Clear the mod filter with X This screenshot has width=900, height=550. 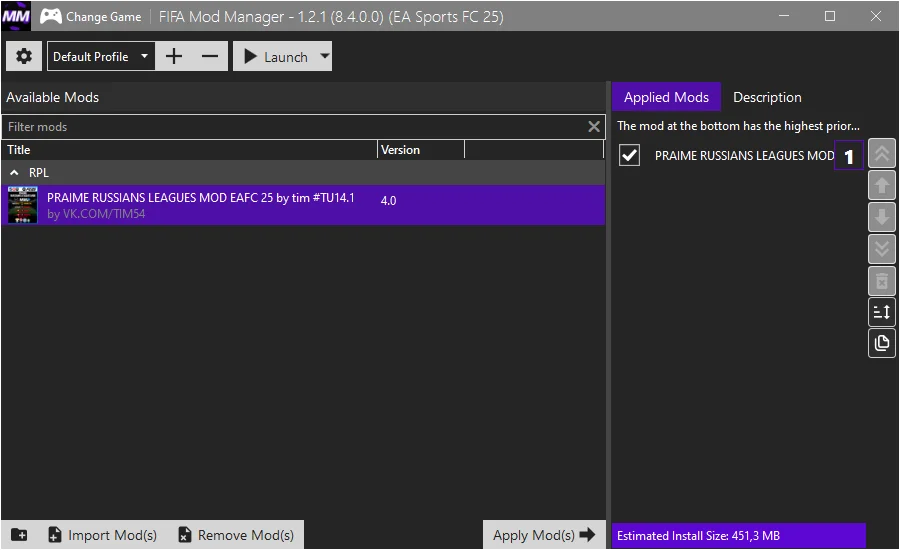594,127
